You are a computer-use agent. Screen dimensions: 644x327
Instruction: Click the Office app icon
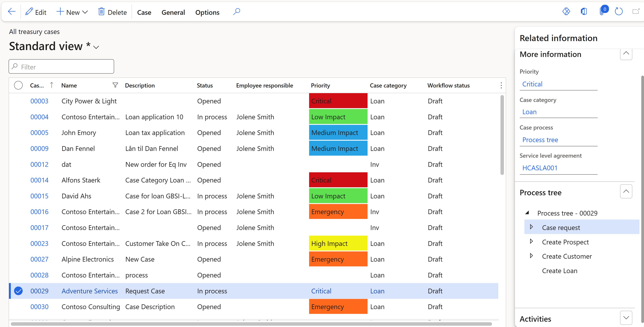click(x=584, y=12)
